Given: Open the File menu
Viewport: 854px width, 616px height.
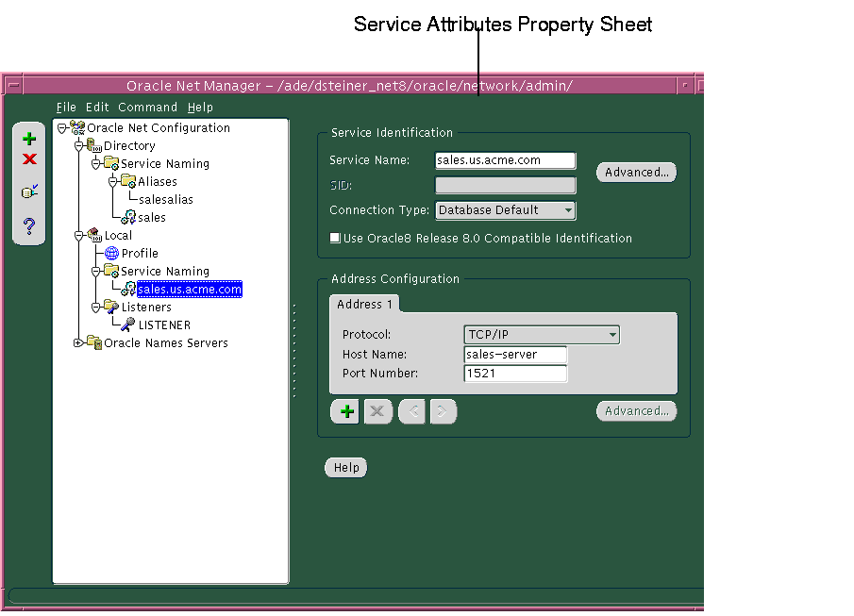Looking at the screenshot, I should pos(66,107).
